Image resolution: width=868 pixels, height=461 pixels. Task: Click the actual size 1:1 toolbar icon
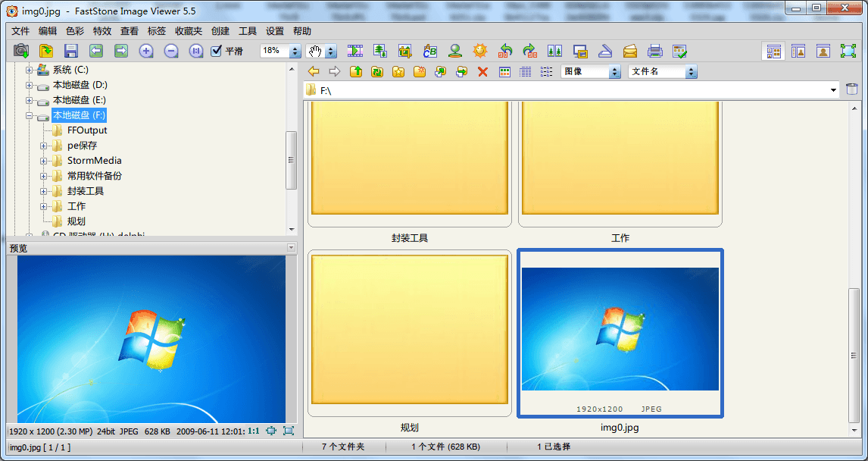(196, 51)
